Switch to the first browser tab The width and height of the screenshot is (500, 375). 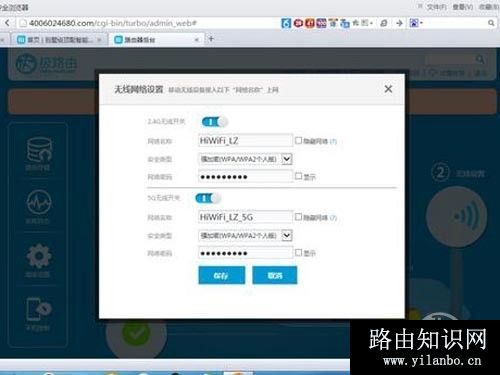(x=59, y=40)
